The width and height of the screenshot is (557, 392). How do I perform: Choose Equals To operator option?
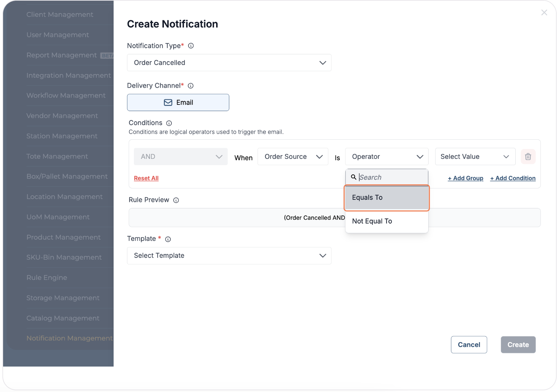387,198
